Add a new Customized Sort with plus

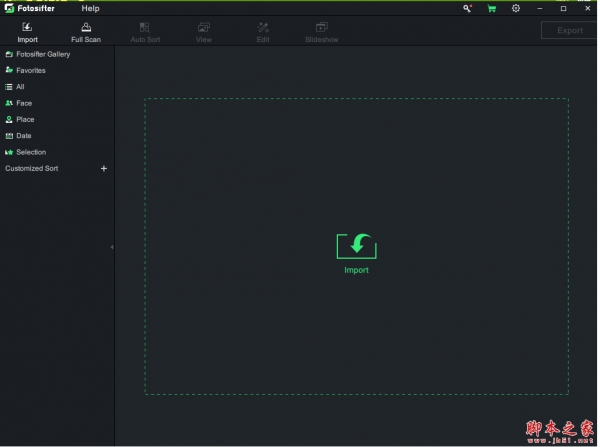pyautogui.click(x=103, y=168)
